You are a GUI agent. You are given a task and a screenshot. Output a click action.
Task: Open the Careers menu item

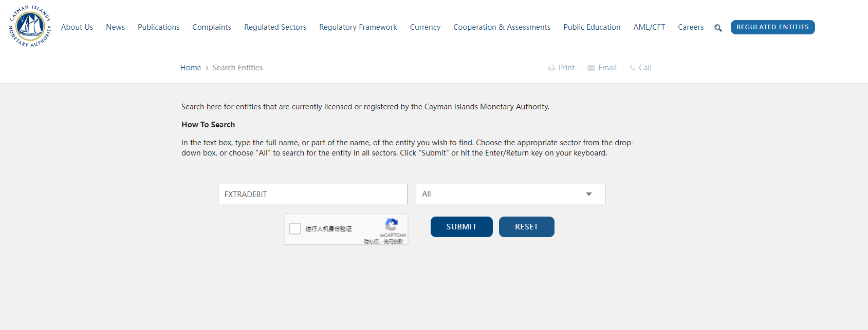coord(691,27)
